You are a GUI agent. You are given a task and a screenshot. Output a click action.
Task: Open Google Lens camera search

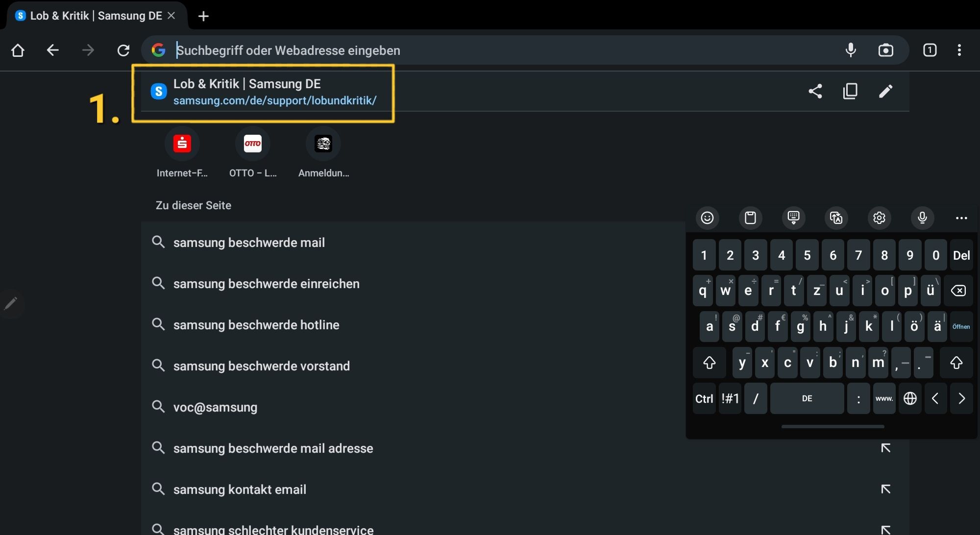[886, 50]
